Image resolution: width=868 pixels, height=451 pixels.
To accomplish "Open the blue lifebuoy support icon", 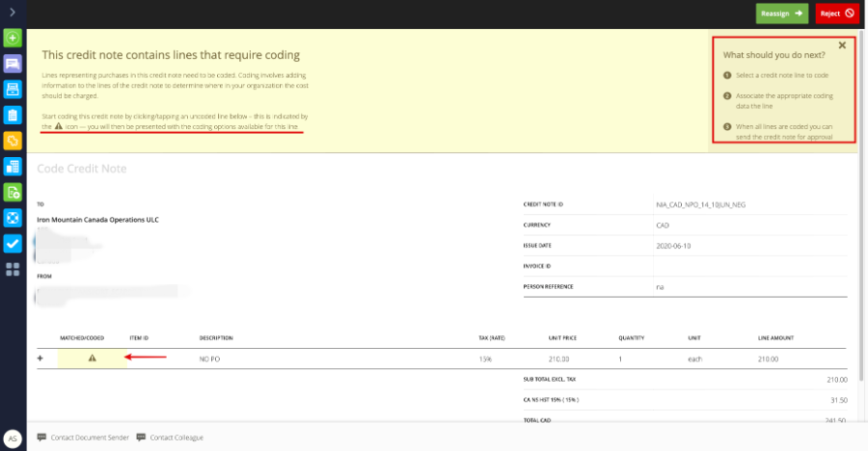I will [13, 218].
